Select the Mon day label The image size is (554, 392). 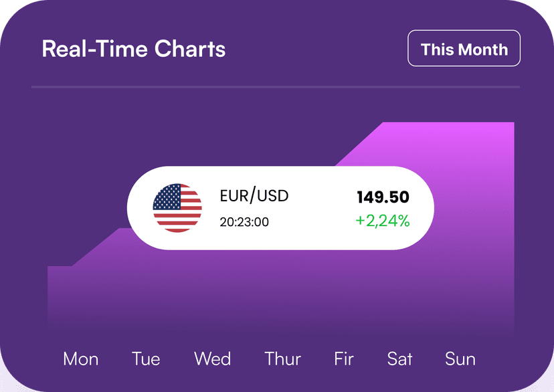[80, 359]
